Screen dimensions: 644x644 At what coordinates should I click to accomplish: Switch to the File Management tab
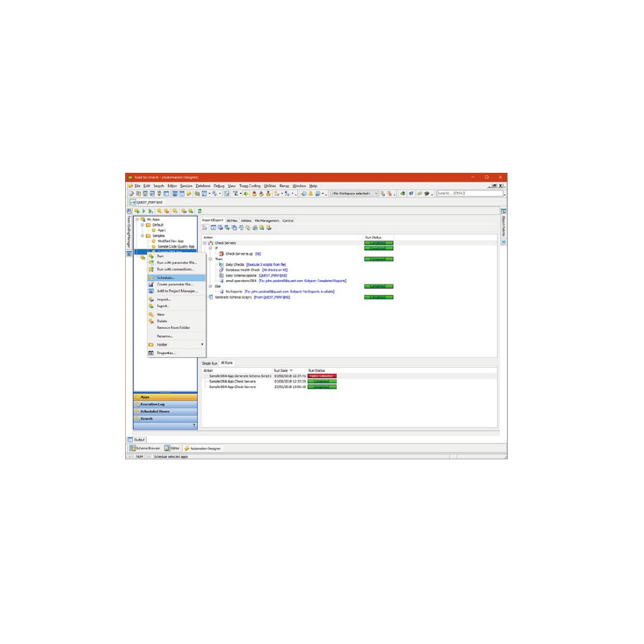point(267,220)
